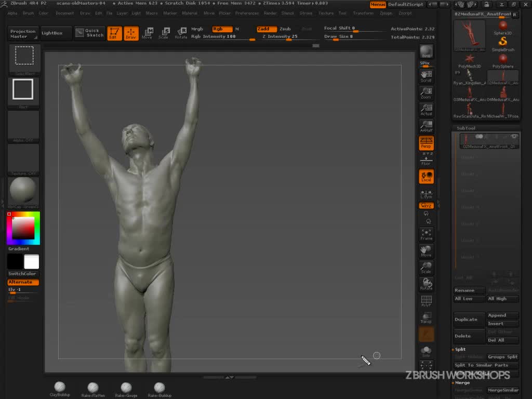The height and width of the screenshot is (399, 532).
Task: Open the Render menu
Action: click(x=270, y=13)
